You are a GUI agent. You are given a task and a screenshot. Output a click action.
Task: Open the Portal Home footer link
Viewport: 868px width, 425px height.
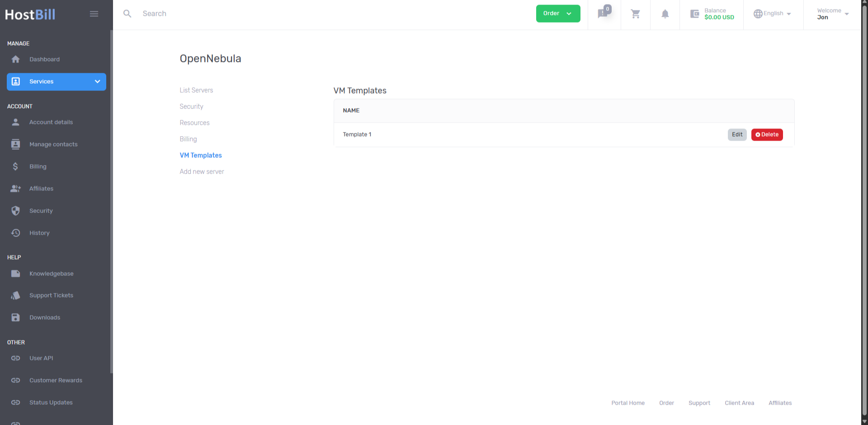[628, 403]
